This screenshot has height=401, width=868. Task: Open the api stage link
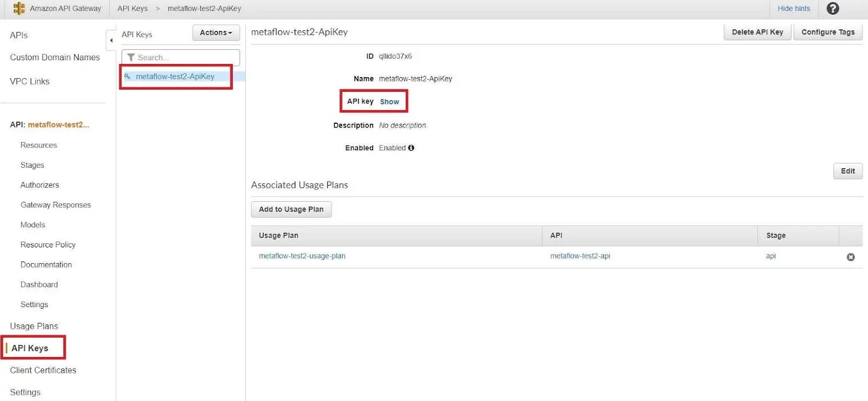point(771,256)
